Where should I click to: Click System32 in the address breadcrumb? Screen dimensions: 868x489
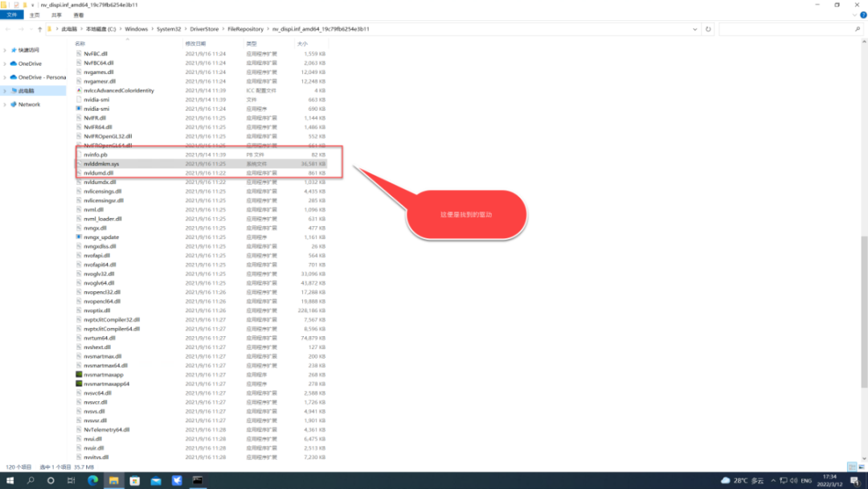[168, 29]
